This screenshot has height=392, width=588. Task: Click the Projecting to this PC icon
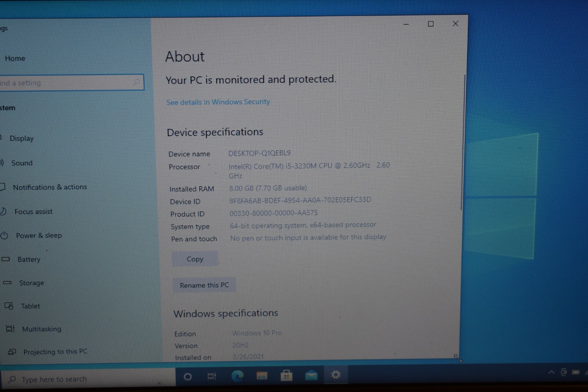pos(12,352)
